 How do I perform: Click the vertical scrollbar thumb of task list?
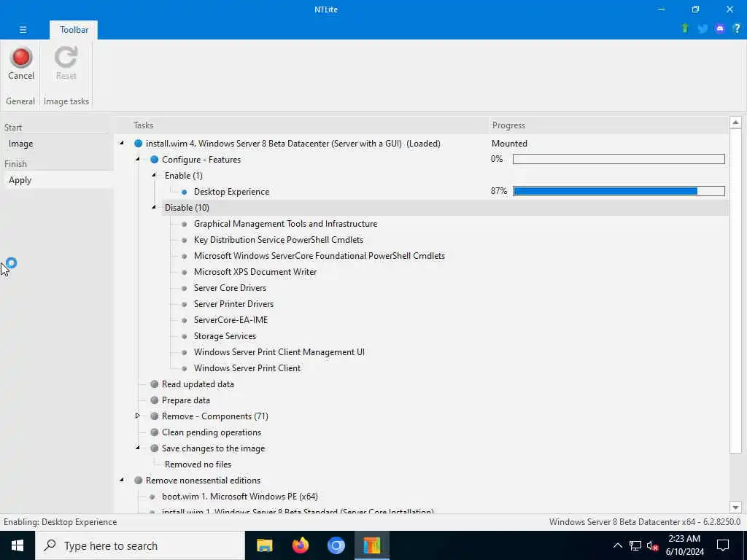pos(735,290)
